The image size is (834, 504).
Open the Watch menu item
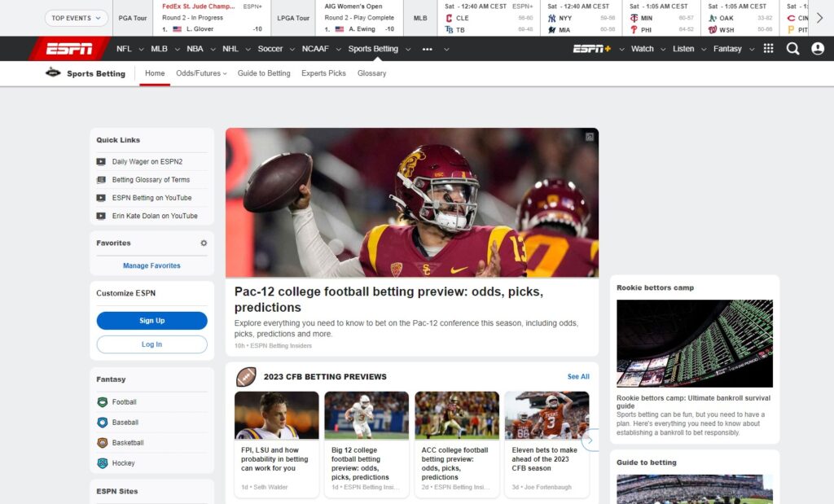tap(643, 49)
